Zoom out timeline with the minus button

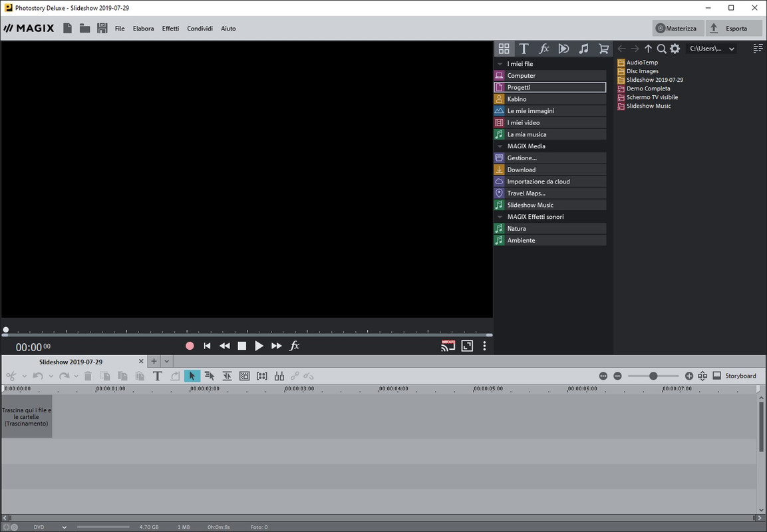[617, 376]
